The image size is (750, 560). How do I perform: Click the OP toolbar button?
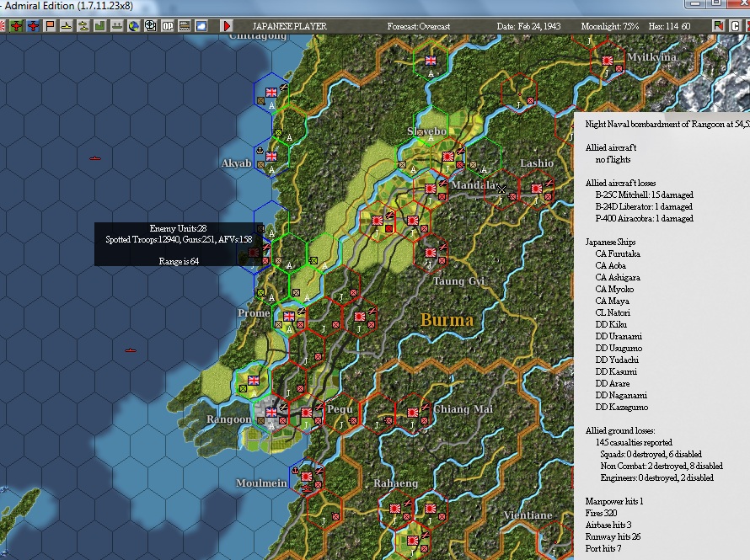click(168, 26)
